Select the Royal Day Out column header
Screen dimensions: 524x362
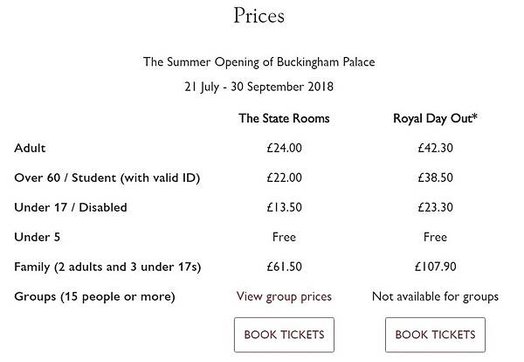[435, 118]
